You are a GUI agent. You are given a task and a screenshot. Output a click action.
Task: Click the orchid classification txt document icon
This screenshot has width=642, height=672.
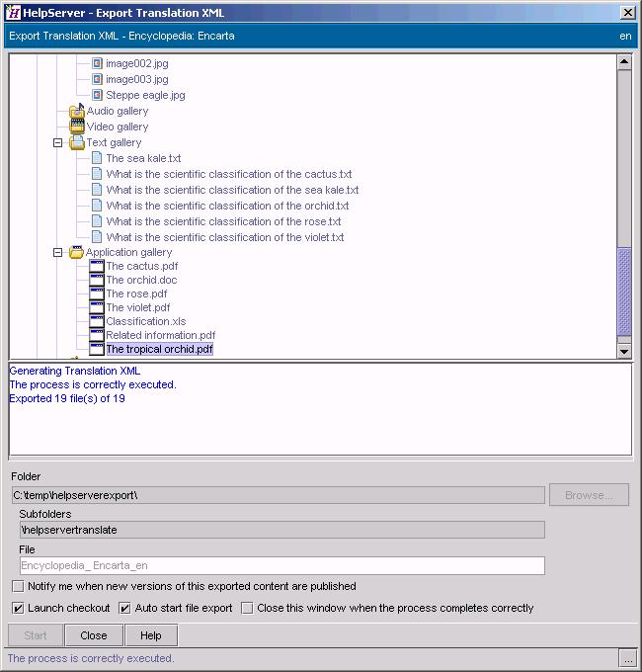97,206
